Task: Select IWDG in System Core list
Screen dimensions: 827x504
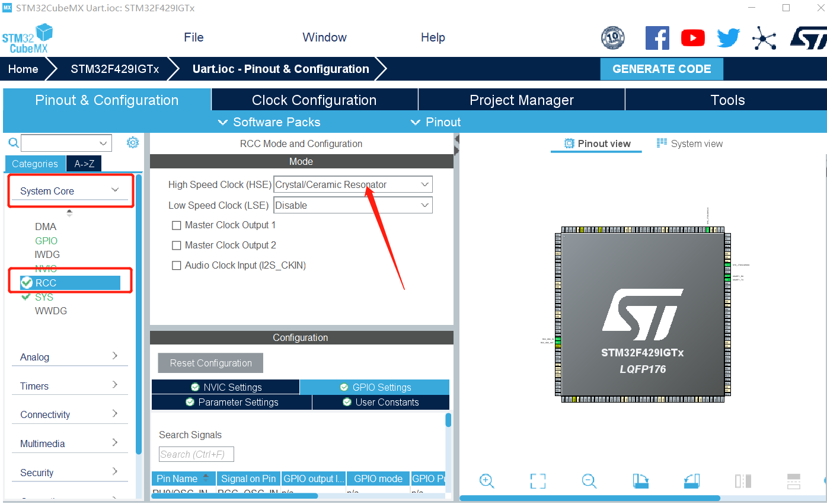Action: click(47, 254)
